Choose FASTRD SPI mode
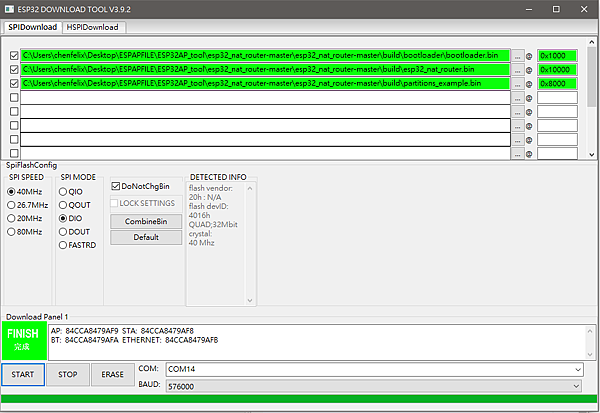 [77, 245]
